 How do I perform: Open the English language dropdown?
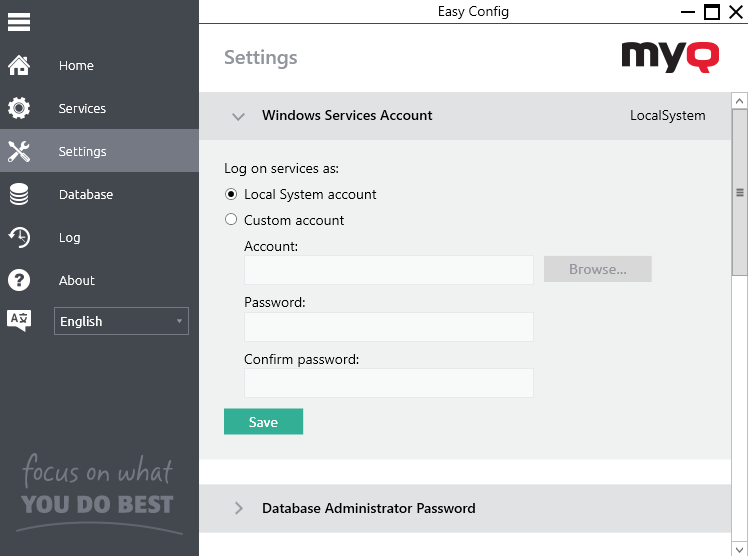coord(121,321)
